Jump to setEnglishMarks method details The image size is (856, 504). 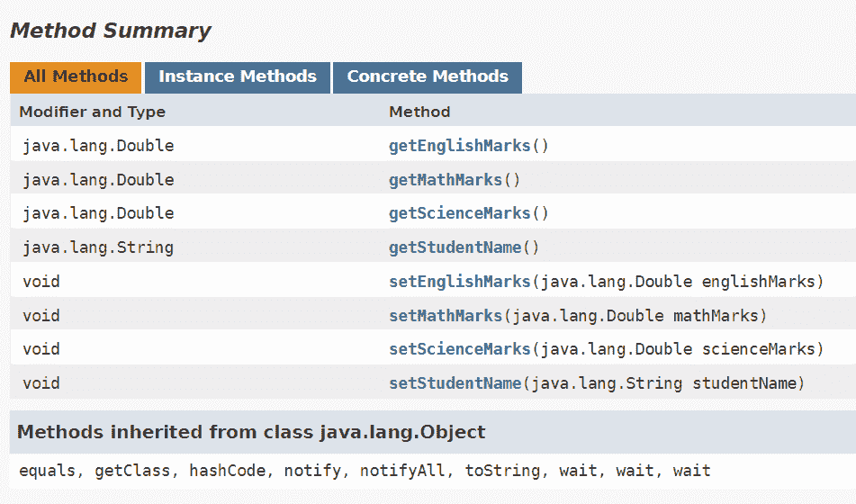pyautogui.click(x=459, y=282)
